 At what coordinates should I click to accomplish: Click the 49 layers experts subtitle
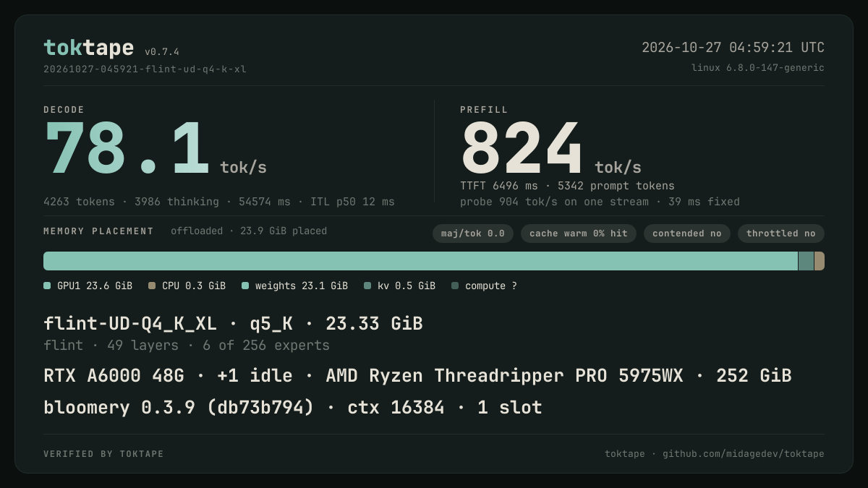point(187,346)
